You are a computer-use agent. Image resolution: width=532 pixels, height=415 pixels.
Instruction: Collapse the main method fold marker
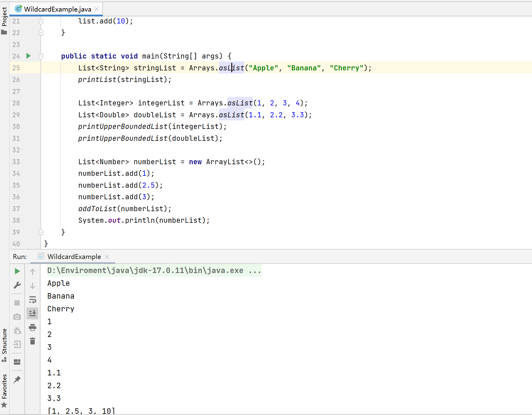(x=41, y=56)
